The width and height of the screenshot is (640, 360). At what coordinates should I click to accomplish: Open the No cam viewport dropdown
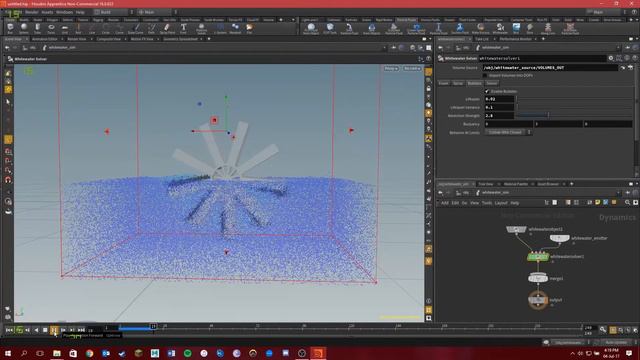coord(412,68)
